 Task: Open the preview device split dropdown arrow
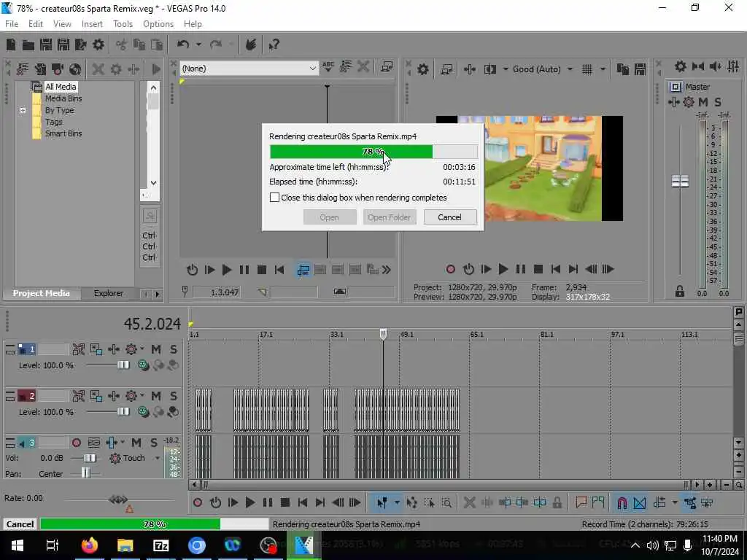505,69
